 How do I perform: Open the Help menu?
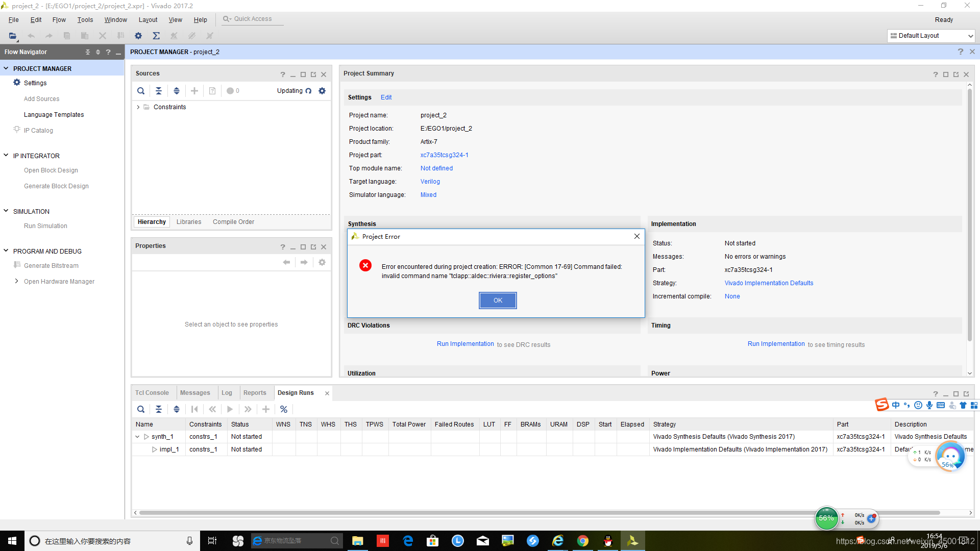tap(200, 19)
